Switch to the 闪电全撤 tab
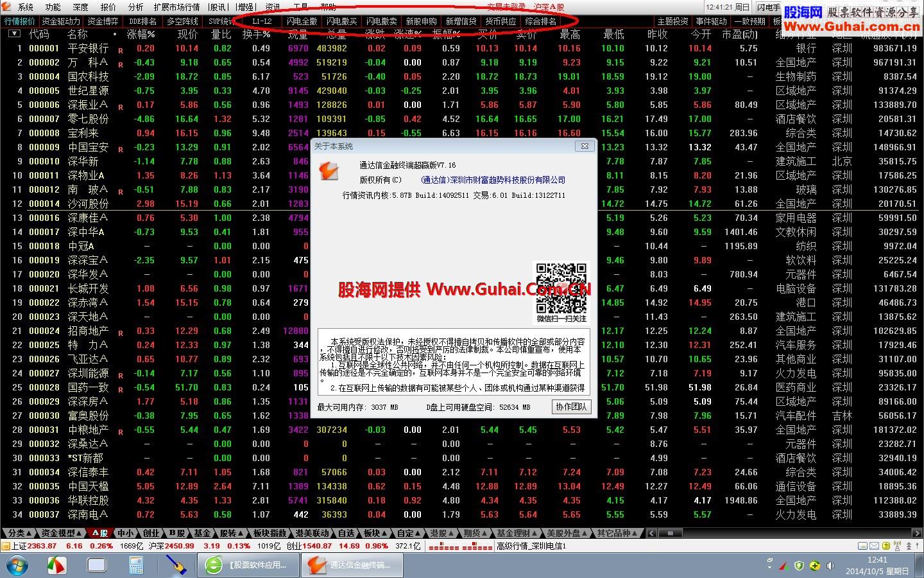The height and width of the screenshot is (578, 924). (x=302, y=21)
